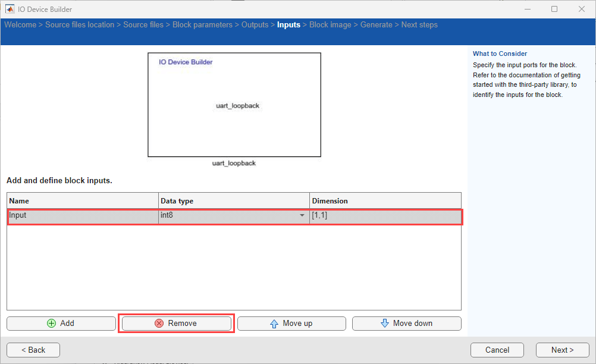Click the Move up arrow icon
The image size is (596, 364).
tap(274, 323)
